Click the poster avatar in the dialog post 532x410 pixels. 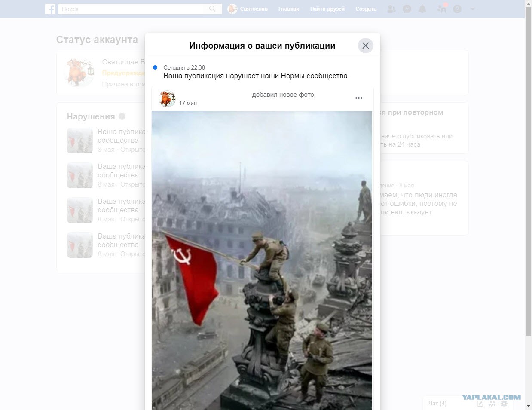[167, 99]
